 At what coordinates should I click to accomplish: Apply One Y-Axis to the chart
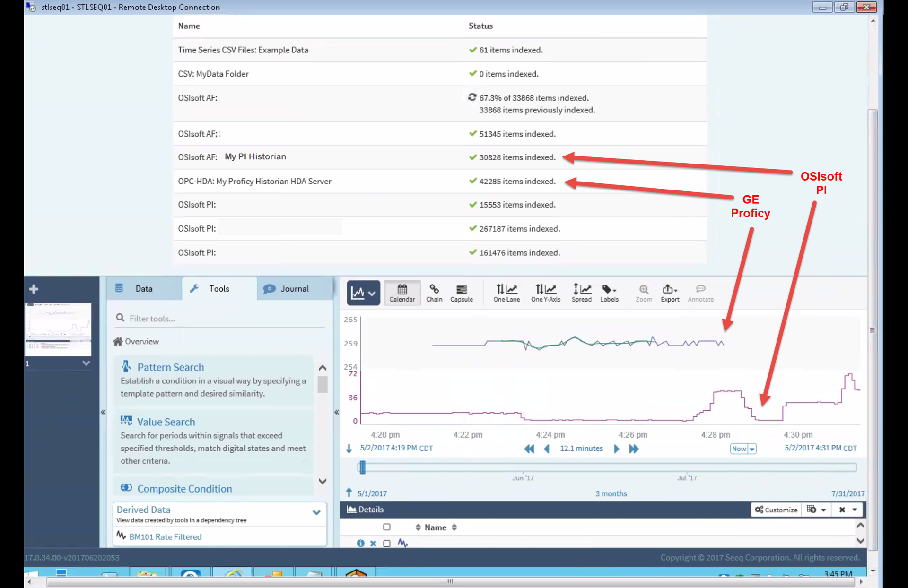(545, 293)
